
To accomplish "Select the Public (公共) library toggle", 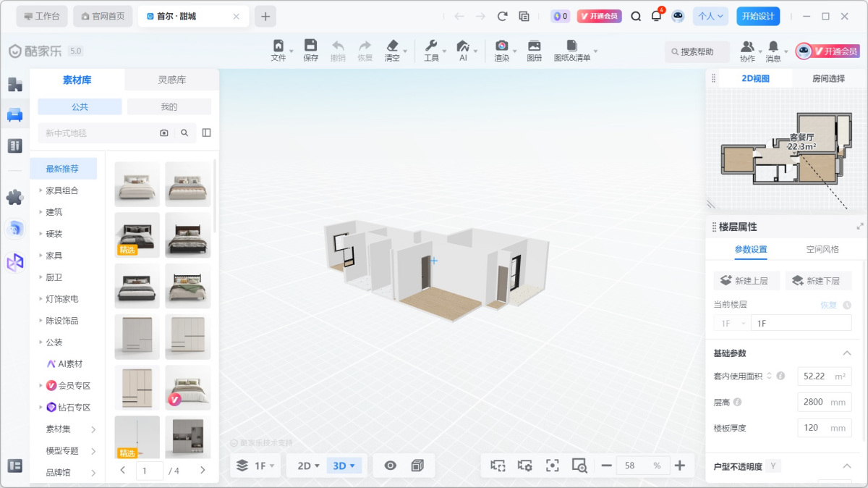I will point(80,106).
